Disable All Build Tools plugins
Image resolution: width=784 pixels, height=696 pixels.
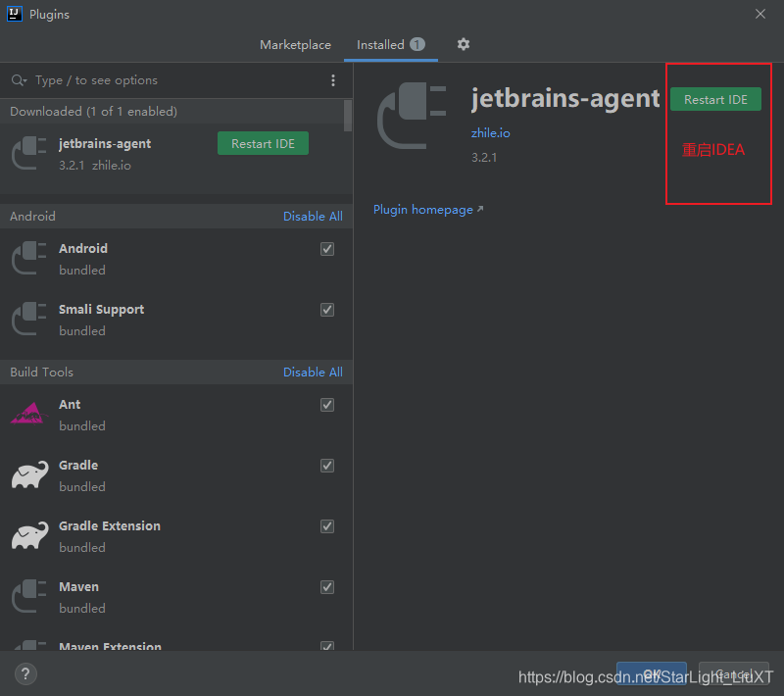313,373
